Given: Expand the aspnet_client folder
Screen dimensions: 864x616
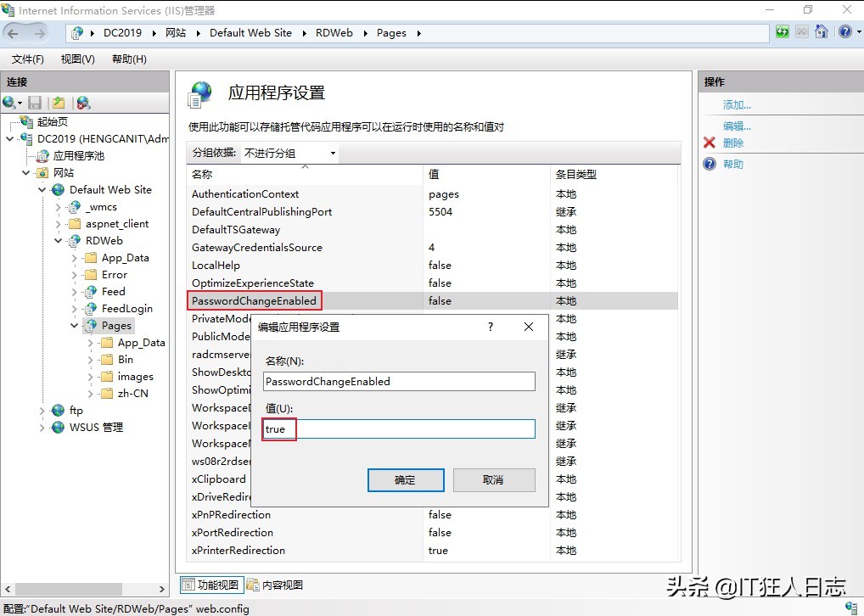Looking at the screenshot, I should point(59,224).
